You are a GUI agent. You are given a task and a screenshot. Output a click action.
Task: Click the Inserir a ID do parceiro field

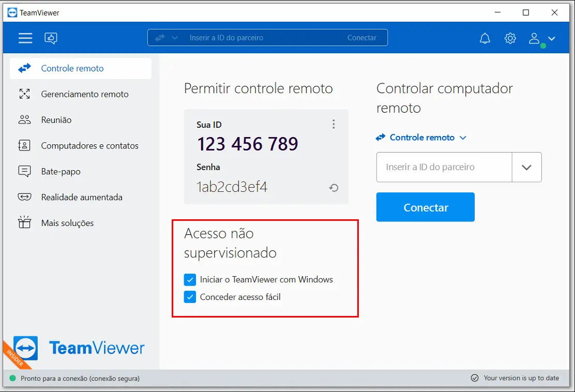click(x=444, y=167)
